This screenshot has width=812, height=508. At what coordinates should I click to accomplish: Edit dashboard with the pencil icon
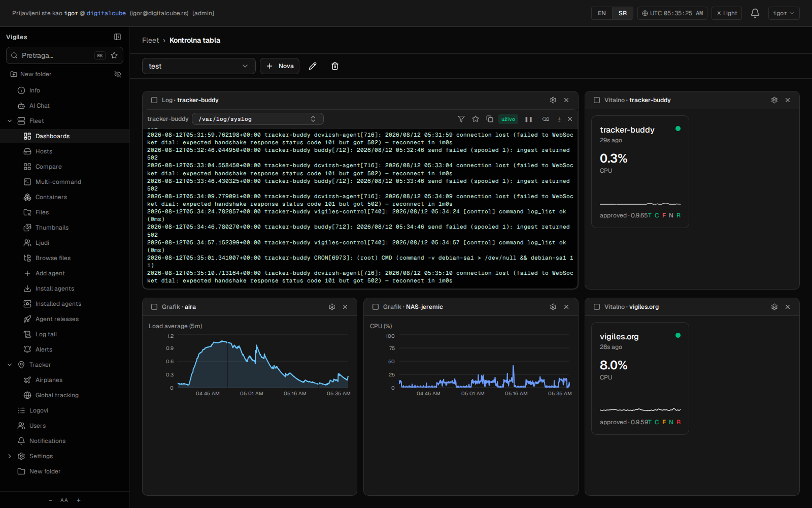pos(313,66)
